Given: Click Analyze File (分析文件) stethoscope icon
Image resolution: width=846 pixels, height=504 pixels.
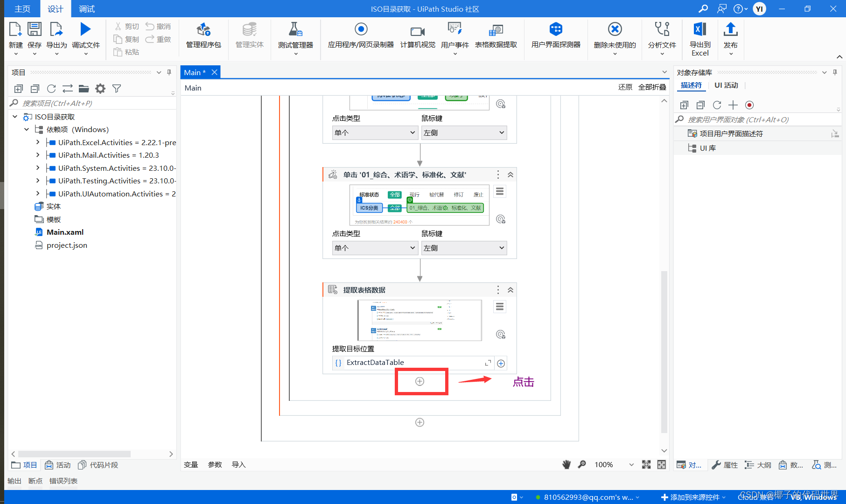Looking at the screenshot, I should click(662, 29).
